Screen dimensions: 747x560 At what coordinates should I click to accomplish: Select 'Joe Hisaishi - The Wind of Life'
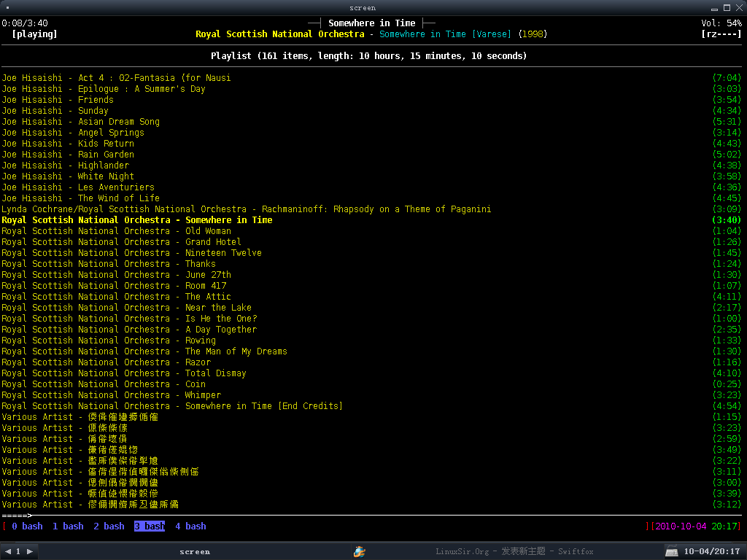pyautogui.click(x=371, y=198)
